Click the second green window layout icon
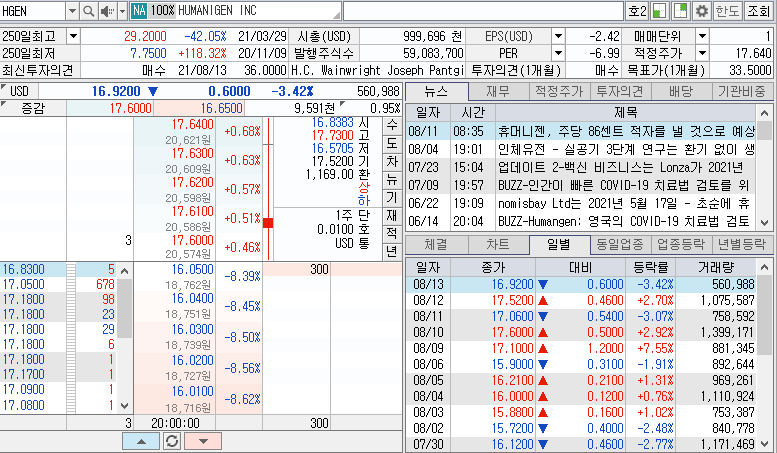 (x=681, y=11)
